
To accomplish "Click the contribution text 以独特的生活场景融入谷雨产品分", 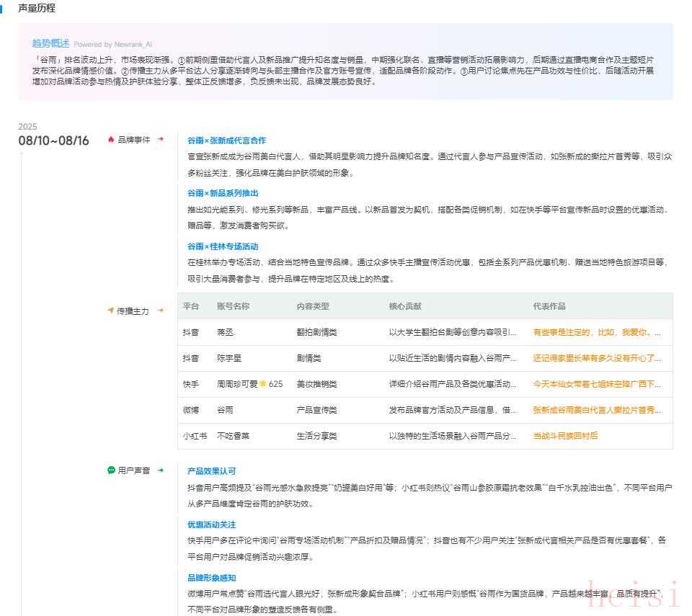I will pos(453,436).
